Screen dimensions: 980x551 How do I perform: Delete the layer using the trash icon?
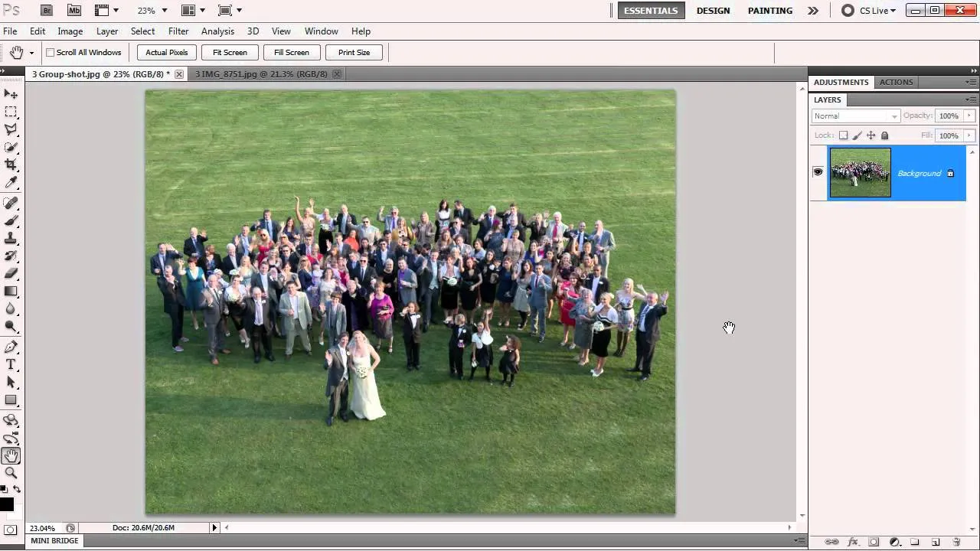(x=955, y=541)
